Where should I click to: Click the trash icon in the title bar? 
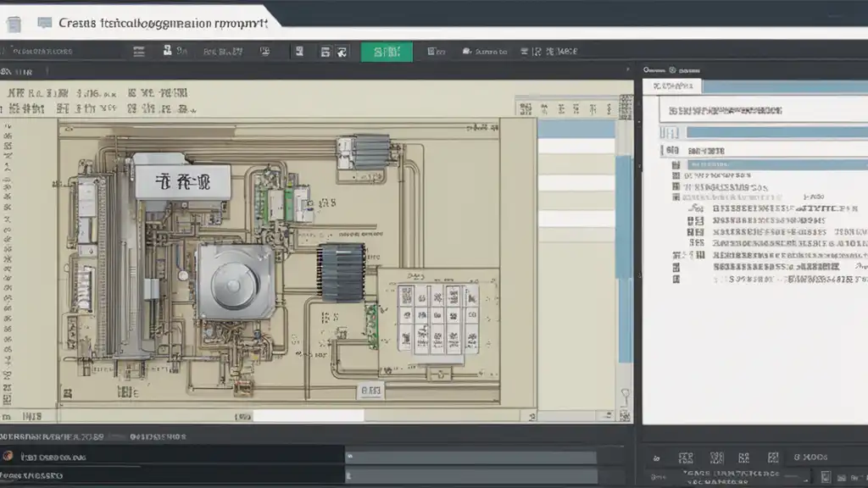[14, 25]
